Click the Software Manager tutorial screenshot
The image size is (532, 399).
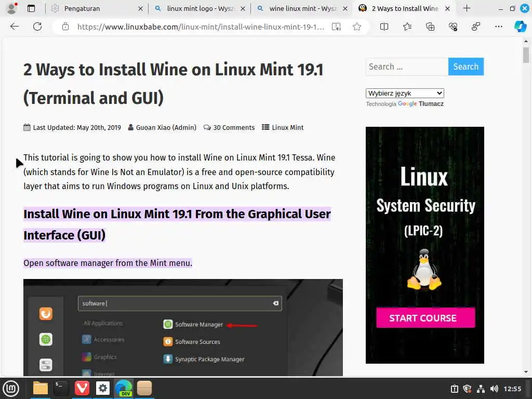[183, 327]
